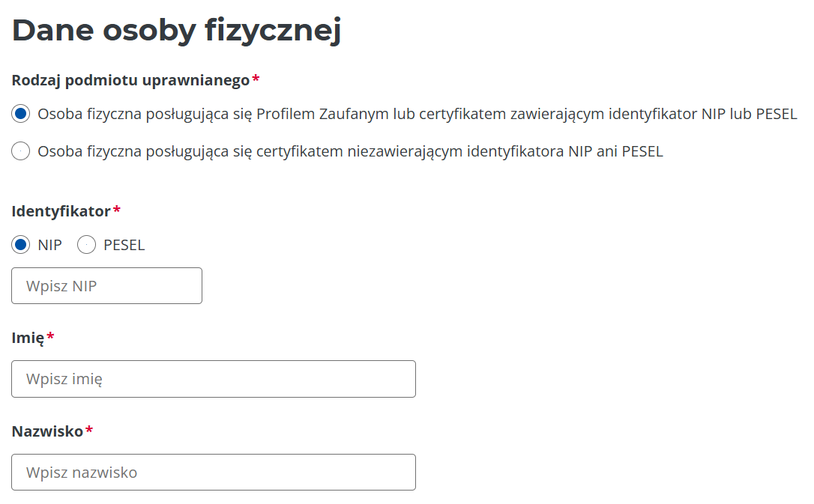Choose the NIP identifier radio button
The height and width of the screenshot is (504, 814).
tap(21, 245)
